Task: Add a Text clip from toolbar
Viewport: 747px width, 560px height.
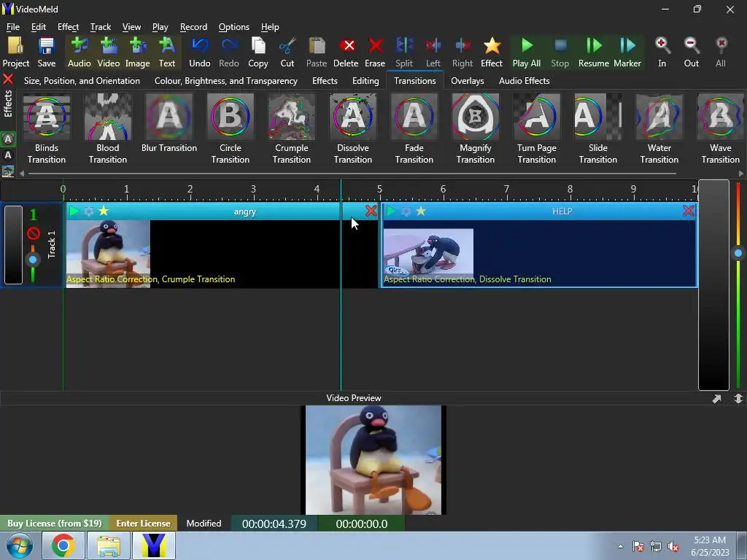Action: 167,52
